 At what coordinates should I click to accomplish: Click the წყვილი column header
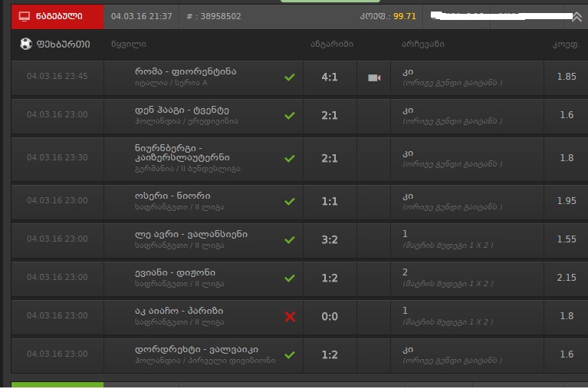click(129, 45)
